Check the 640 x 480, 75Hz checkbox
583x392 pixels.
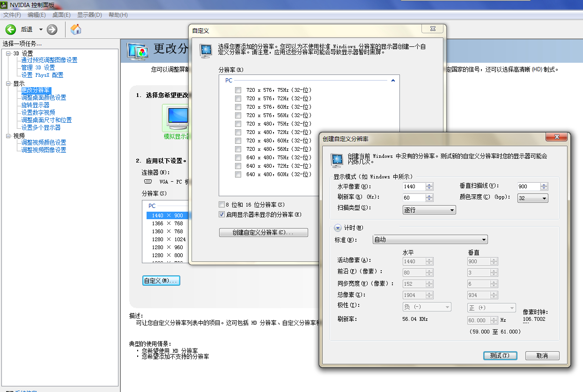(x=238, y=157)
